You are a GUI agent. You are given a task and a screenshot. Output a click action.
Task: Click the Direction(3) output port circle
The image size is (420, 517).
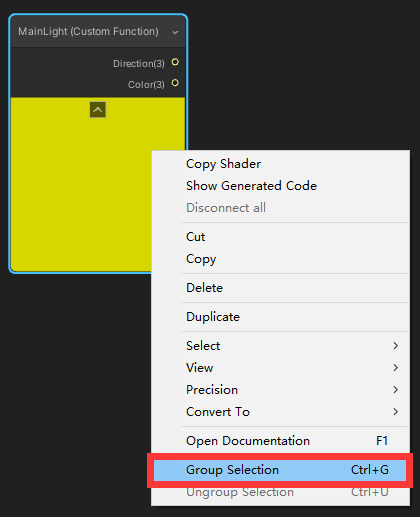pos(175,62)
